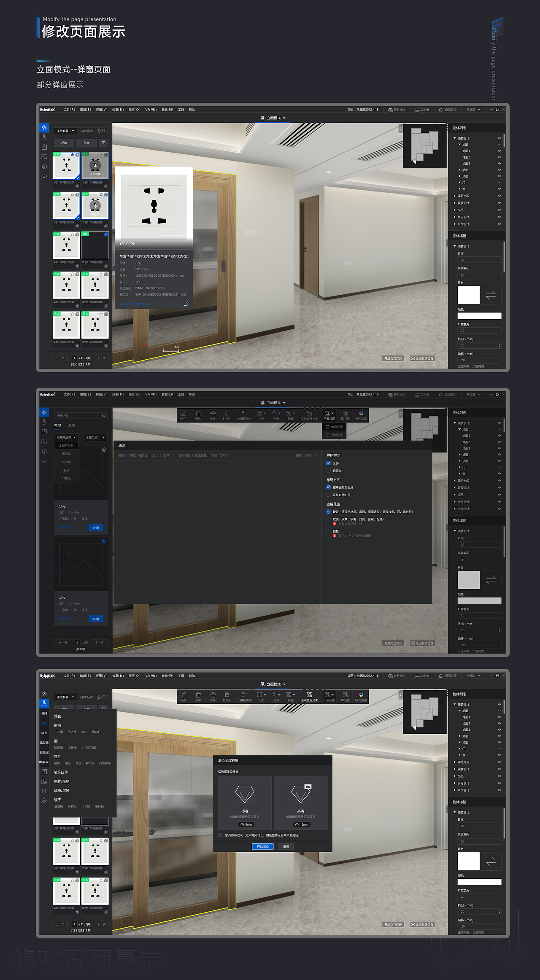Toggle the 按平面布局生成 checkbox
540x980 pixels.
pyautogui.click(x=329, y=487)
